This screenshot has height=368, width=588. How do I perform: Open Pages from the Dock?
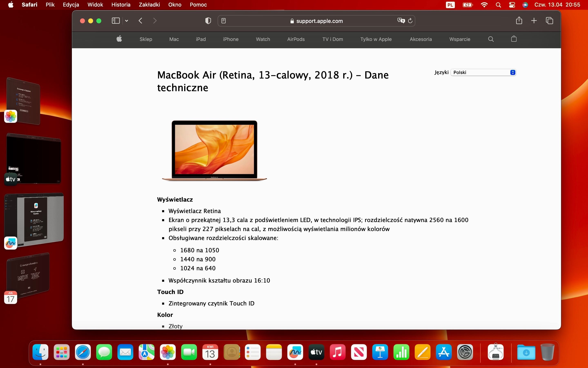[x=423, y=352]
